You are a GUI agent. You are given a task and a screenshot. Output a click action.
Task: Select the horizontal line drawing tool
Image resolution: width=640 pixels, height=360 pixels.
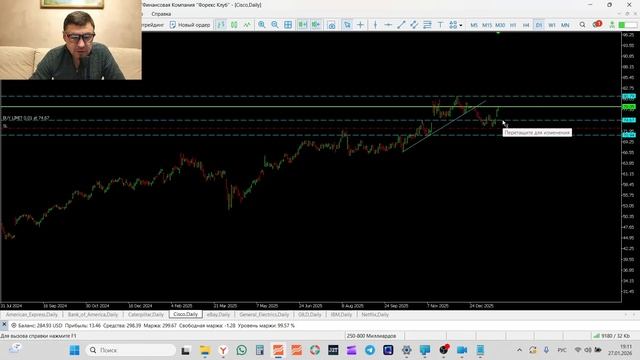(388, 25)
